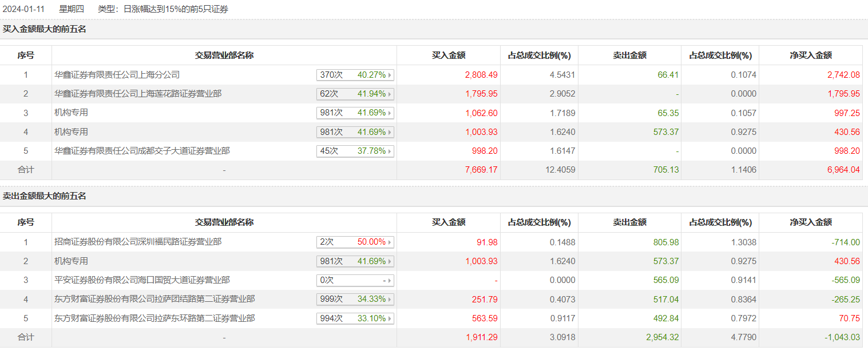Expand the 0次 stats box arrow

(390, 281)
